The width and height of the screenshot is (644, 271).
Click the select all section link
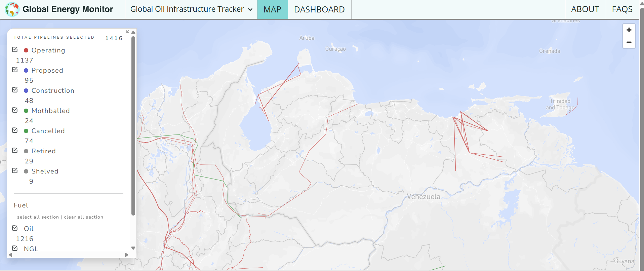pos(38,217)
